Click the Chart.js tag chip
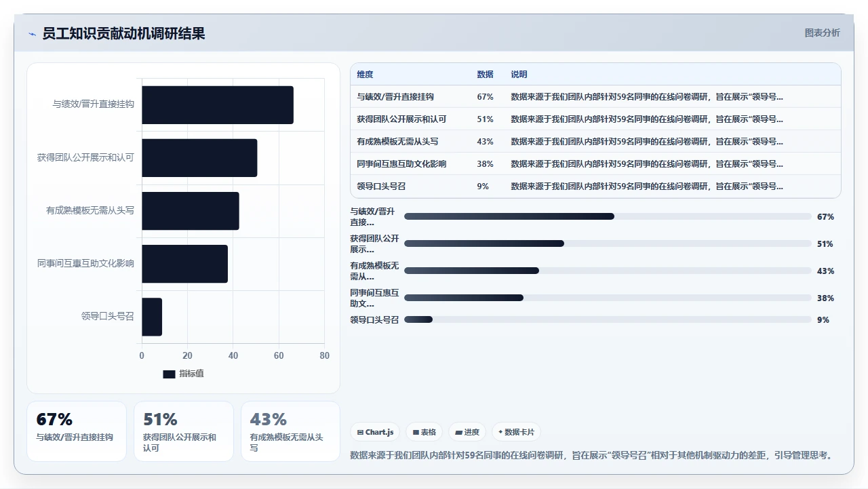868x489 pixels. coord(375,432)
